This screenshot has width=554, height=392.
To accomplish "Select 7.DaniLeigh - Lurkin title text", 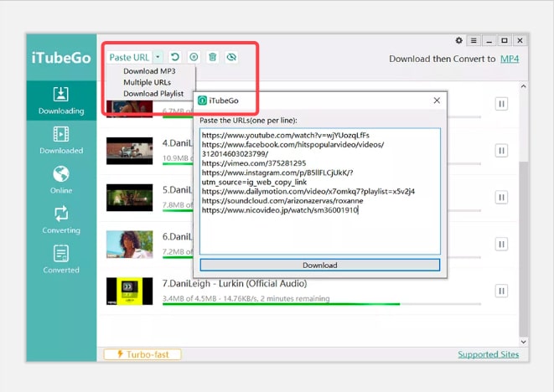I will pos(235,284).
